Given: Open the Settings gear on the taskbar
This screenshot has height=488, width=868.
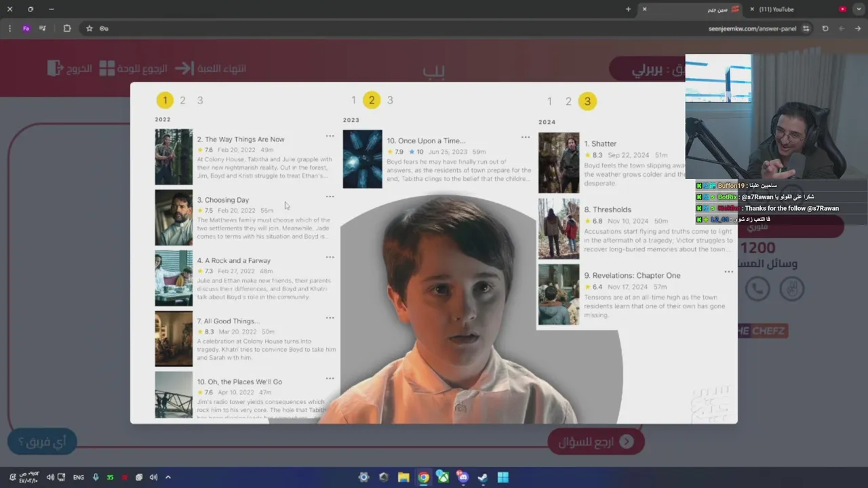Looking at the screenshot, I should (x=363, y=477).
